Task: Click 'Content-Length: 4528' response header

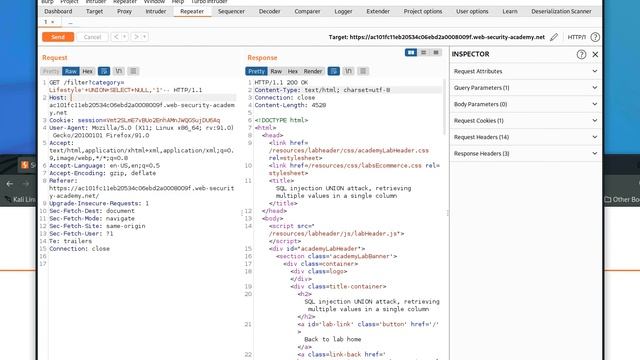Action: pyautogui.click(x=290, y=105)
